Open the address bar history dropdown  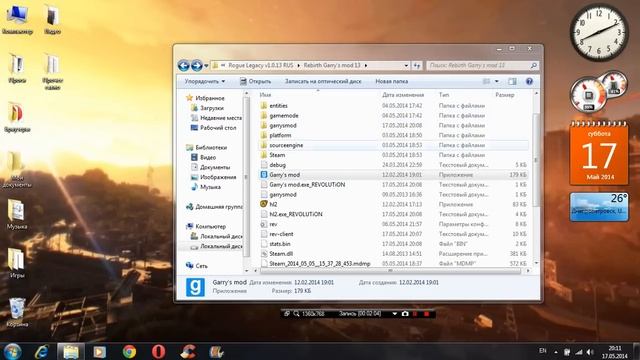[x=406, y=65]
